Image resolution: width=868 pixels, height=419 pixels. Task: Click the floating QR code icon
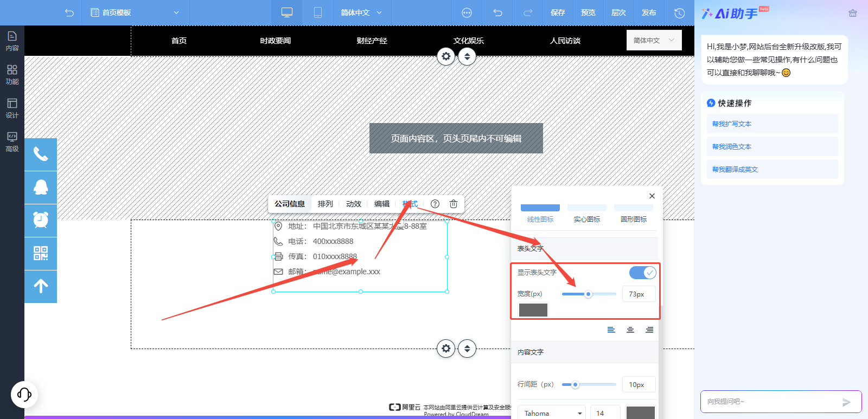(x=41, y=253)
